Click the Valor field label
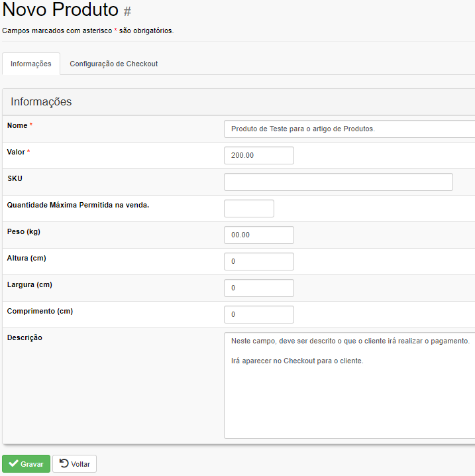Viewport: 475px width, 476px height. (x=16, y=152)
